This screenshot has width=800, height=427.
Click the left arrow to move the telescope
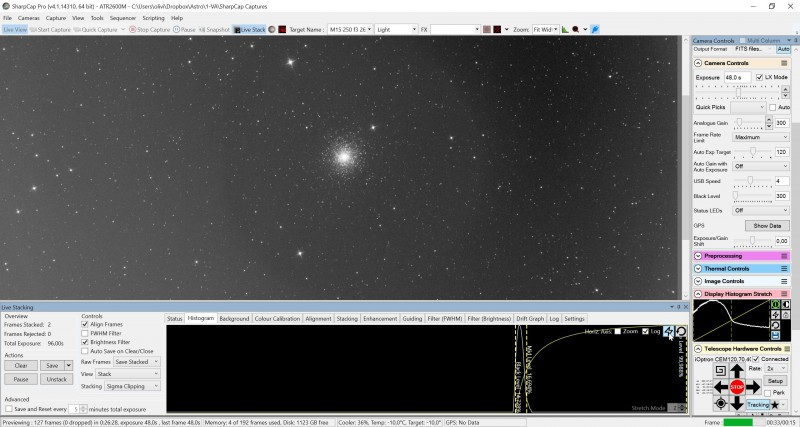(720, 387)
